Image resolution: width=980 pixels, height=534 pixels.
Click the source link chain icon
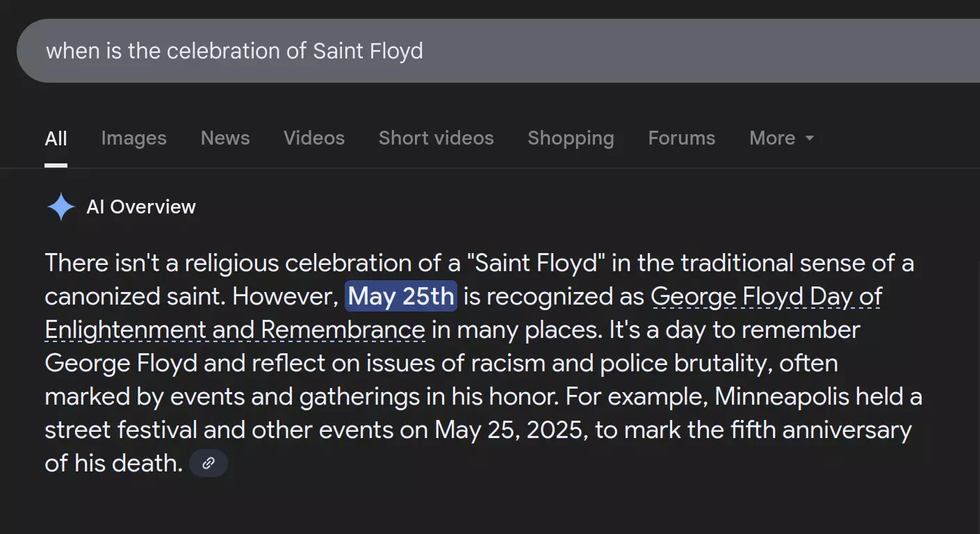click(209, 463)
